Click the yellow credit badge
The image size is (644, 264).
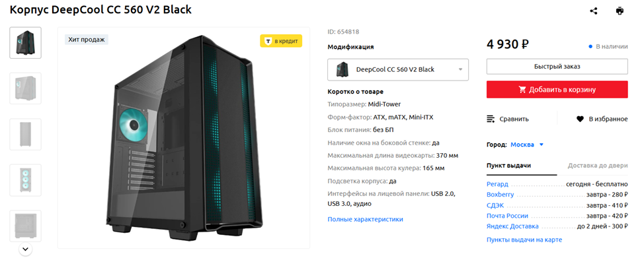[281, 41]
